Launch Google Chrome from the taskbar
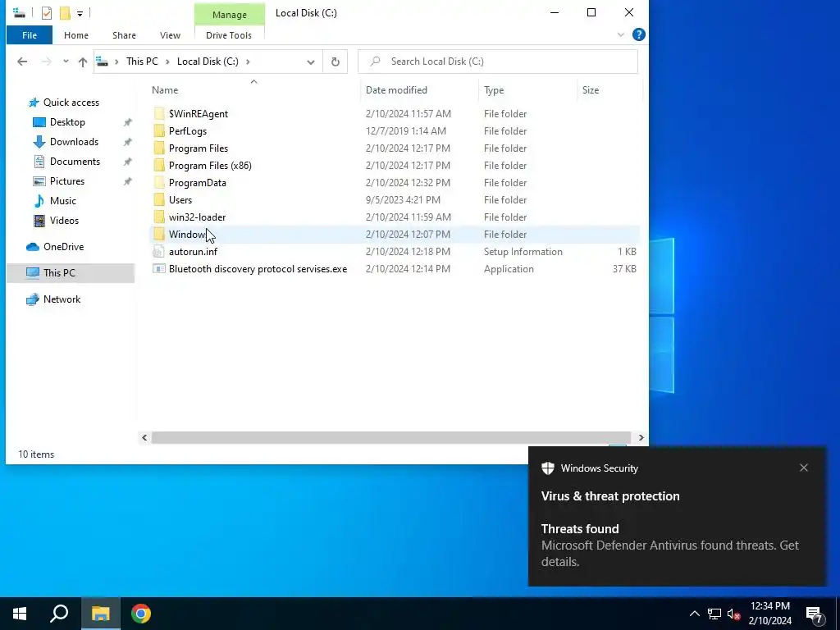 [x=141, y=614]
